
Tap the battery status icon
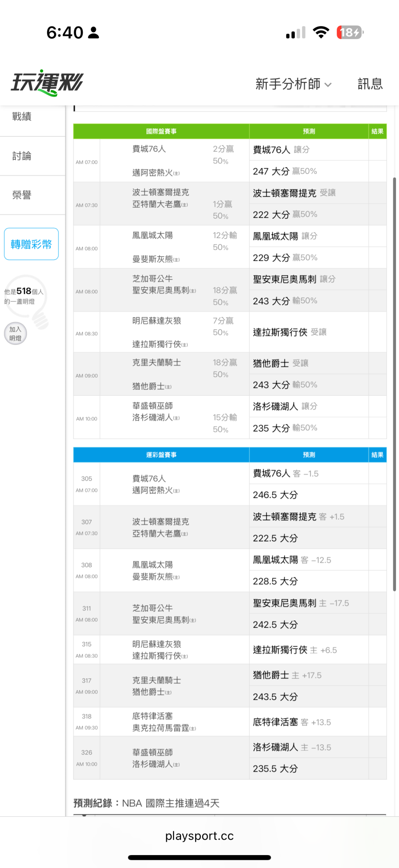pyautogui.click(x=349, y=33)
